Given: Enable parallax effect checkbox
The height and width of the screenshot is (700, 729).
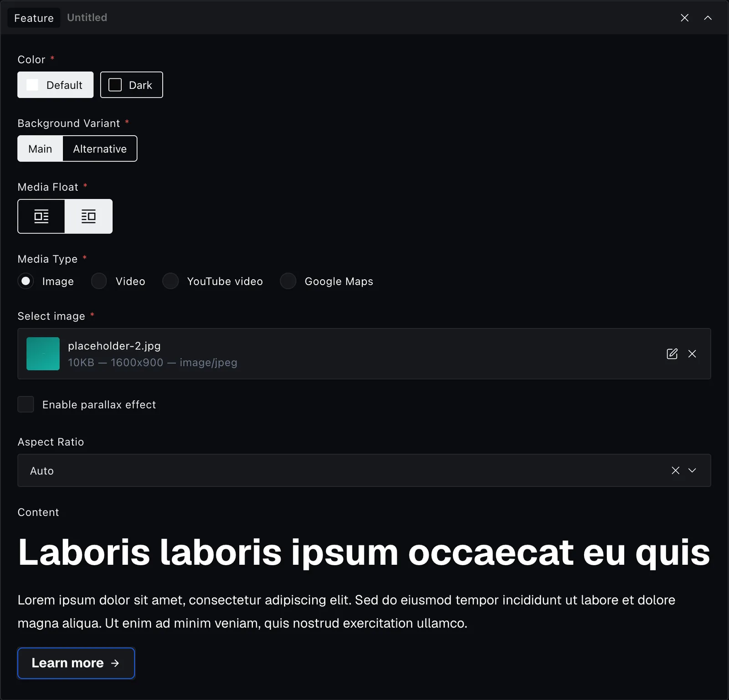Looking at the screenshot, I should pos(26,404).
